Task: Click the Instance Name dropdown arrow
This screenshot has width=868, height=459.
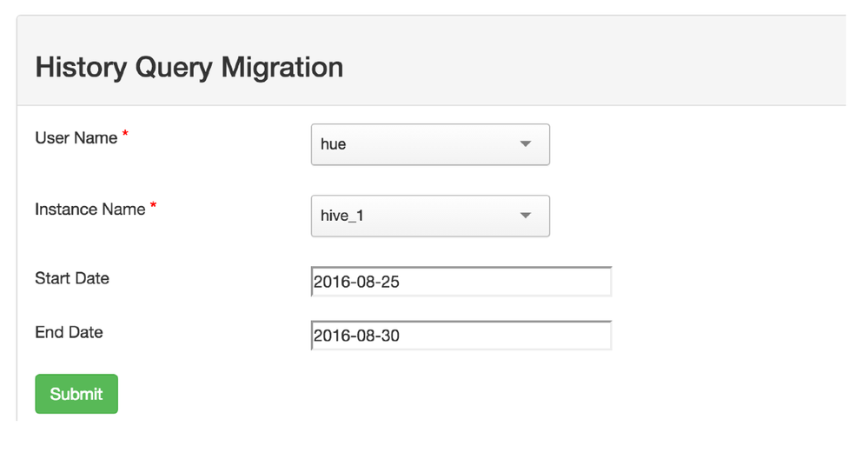Action: (525, 216)
